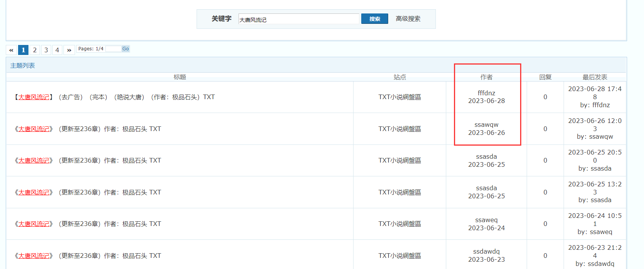Click TXT小说網盤區 in the ssaweq row
This screenshot has height=269, width=644.
click(x=400, y=224)
